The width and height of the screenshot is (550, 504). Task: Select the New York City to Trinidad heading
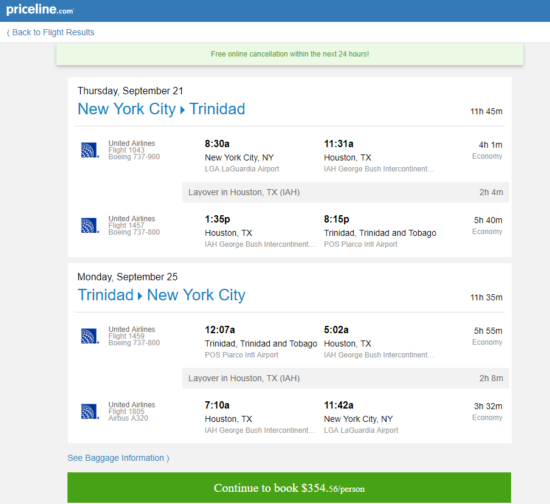[161, 109]
